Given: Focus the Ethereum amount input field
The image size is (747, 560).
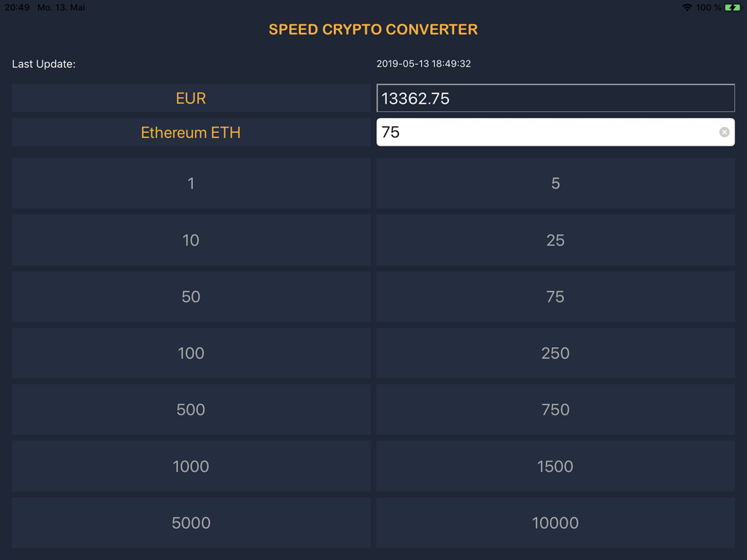Looking at the screenshot, I should point(545,132).
